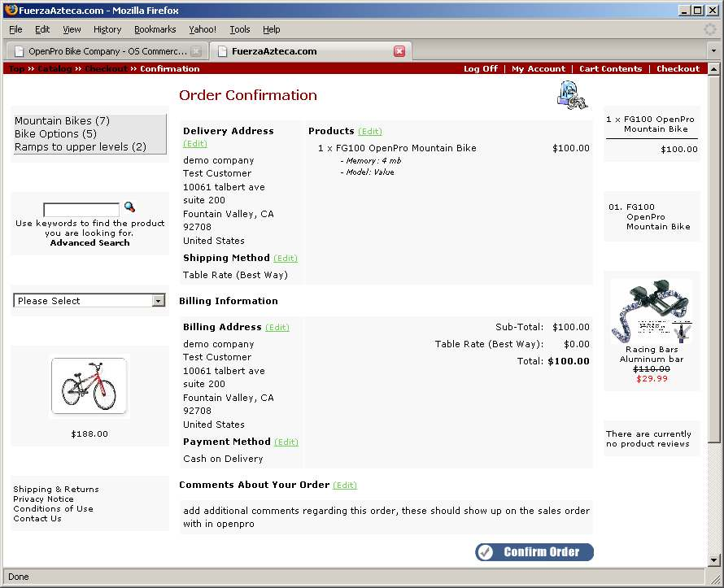Close the FuerzaAzteca.com tab
Viewport: 724px width, 588px height.
[399, 51]
